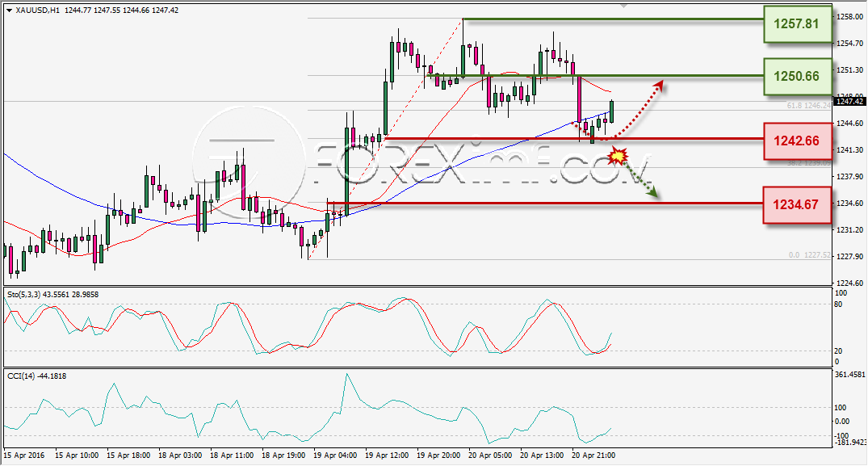Viewport: 868px width, 466px height.
Task: Click the 1254.70 price axis value
Action: (849, 43)
